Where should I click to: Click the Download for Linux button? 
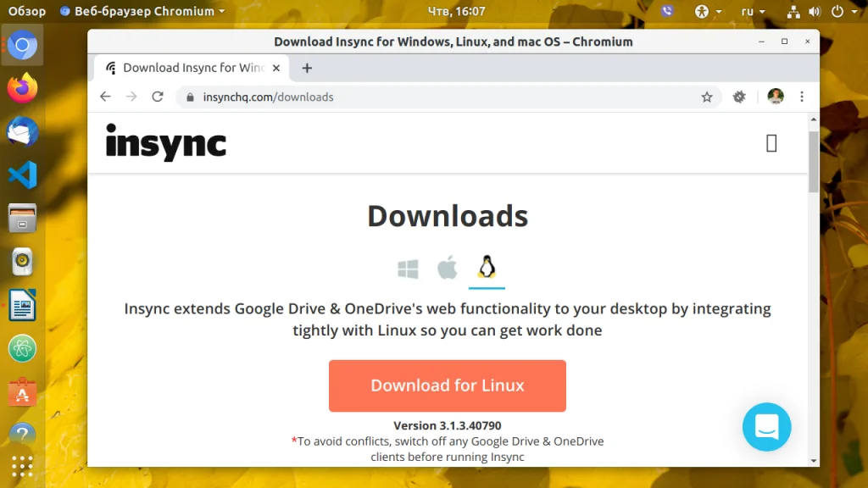[448, 385]
